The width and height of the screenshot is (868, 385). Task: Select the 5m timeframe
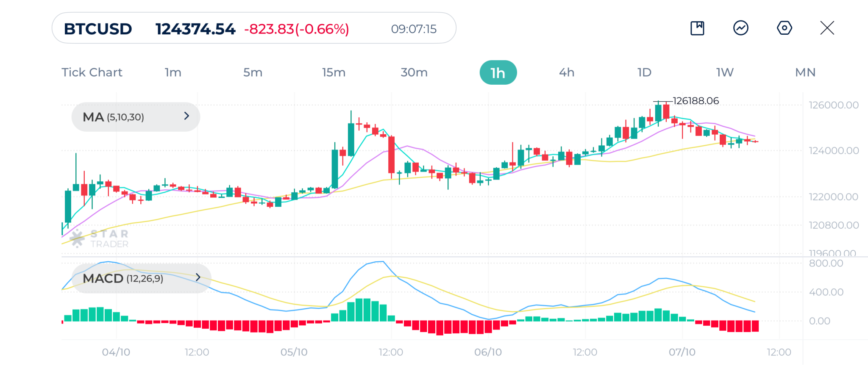(x=253, y=72)
